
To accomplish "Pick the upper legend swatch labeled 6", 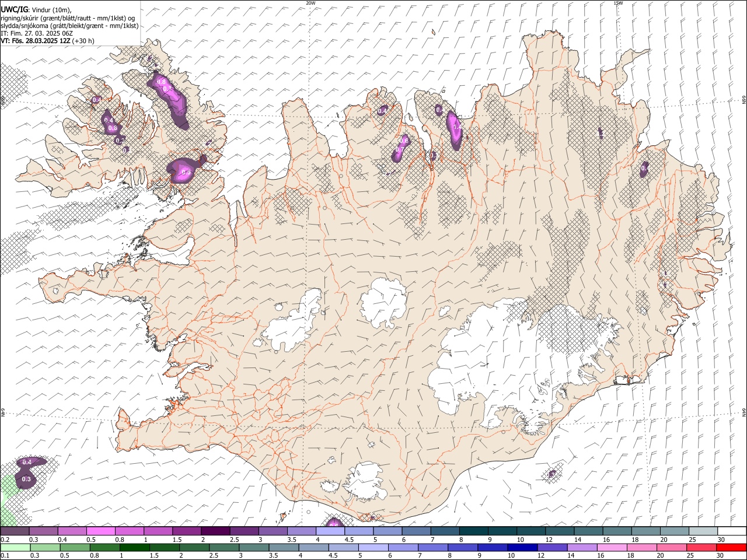I will pyautogui.click(x=416, y=531).
